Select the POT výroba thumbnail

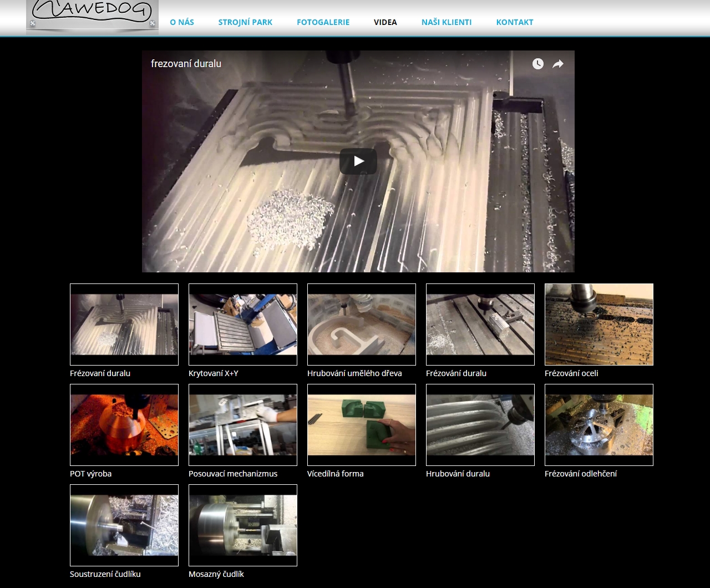tap(124, 425)
